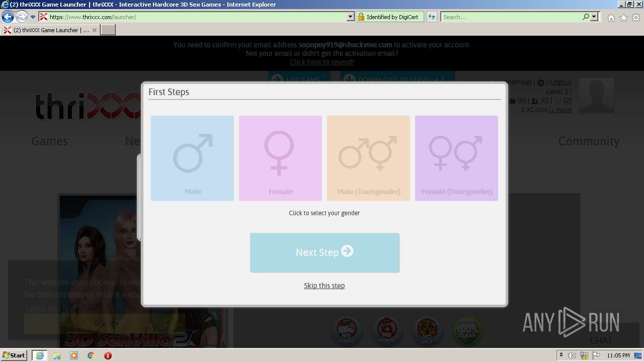Go back with the browser Back arrow
This screenshot has height=362, width=644.
(x=8, y=17)
